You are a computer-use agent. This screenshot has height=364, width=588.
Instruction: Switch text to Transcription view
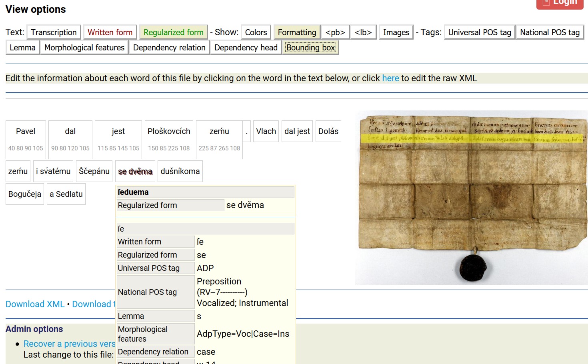pyautogui.click(x=54, y=32)
